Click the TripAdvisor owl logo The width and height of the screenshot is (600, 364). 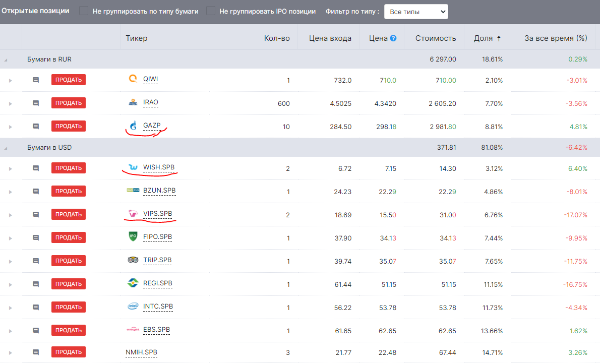[133, 260]
